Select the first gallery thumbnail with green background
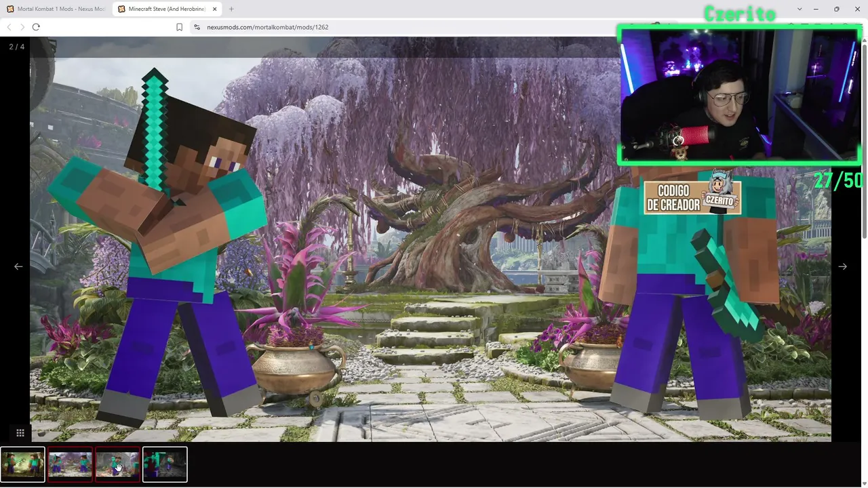The height and width of the screenshot is (488, 868). coord(22,464)
